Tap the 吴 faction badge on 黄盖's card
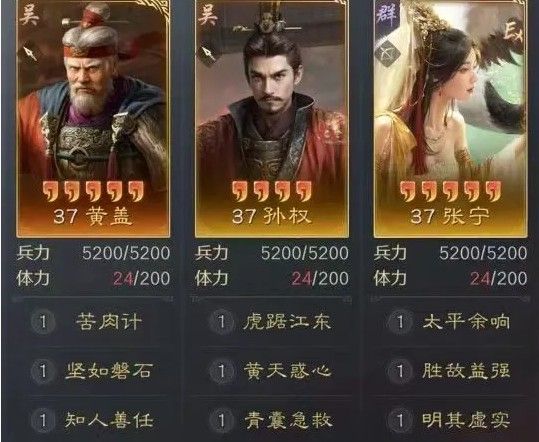The width and height of the screenshot is (539, 442). coord(29,16)
